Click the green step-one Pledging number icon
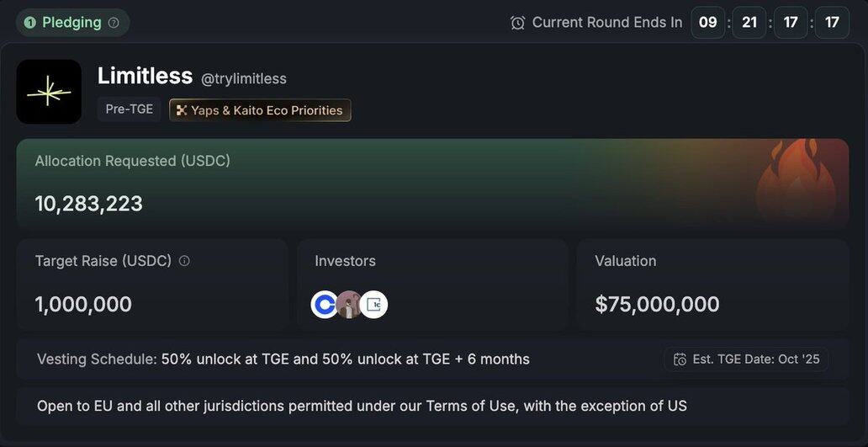The width and height of the screenshot is (868, 447). (30, 23)
